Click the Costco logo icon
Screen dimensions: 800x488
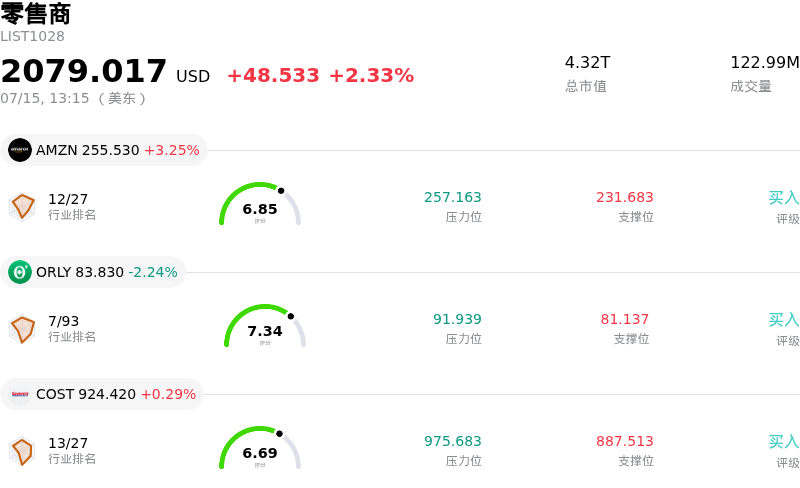20,394
